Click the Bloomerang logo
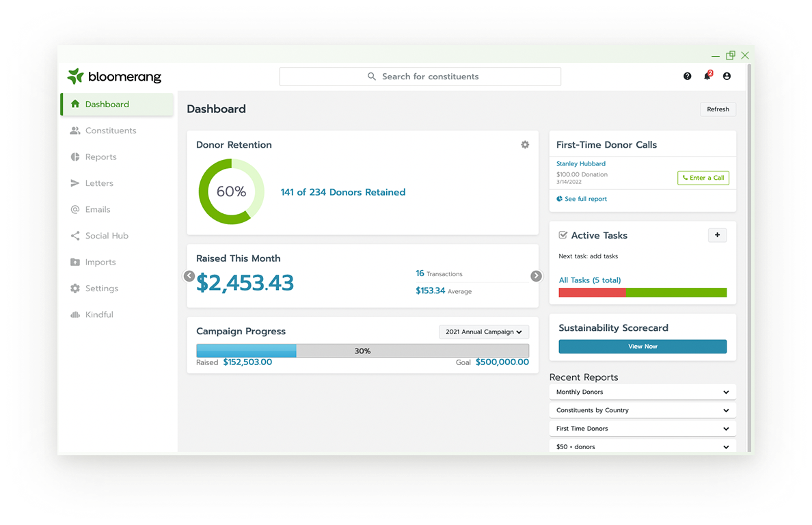The height and width of the screenshot is (525, 812). coord(114,77)
